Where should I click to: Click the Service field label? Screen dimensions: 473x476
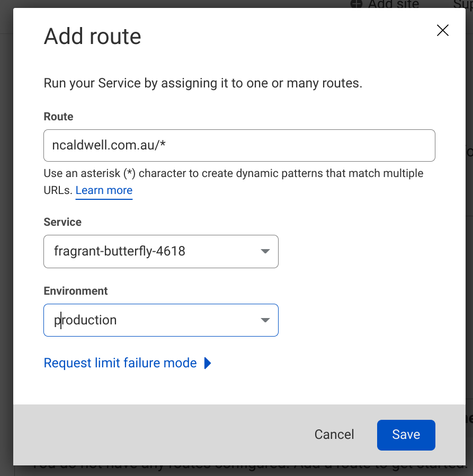tap(63, 222)
